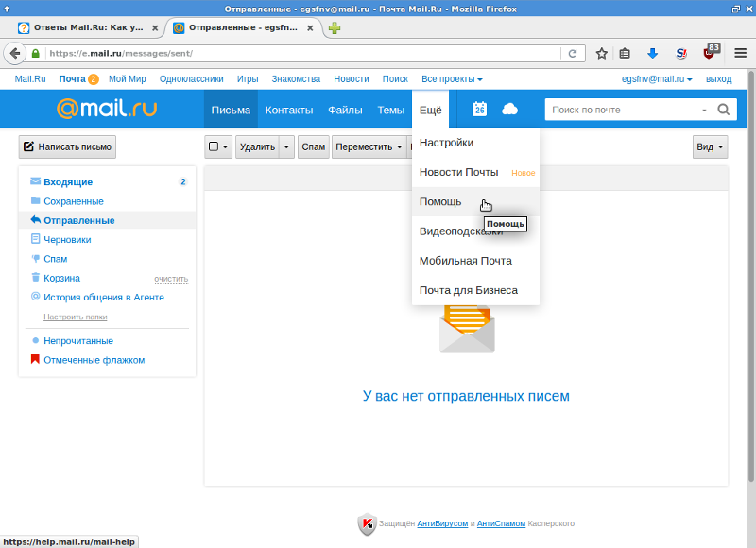Open the АнтиВирусом link

(x=442, y=523)
